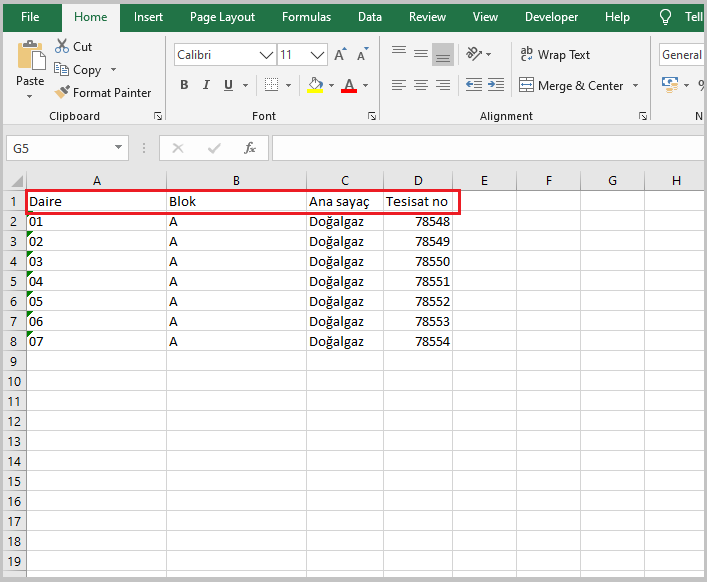Screen dimensions: 707x582
Task: Select row 5 header
Action: click(x=14, y=281)
